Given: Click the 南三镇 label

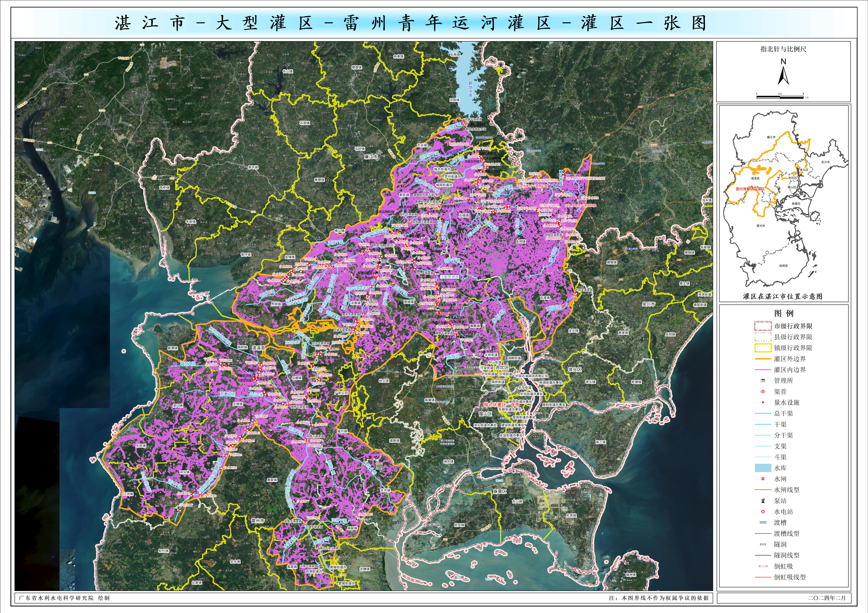Looking at the screenshot, I should click(601, 442).
